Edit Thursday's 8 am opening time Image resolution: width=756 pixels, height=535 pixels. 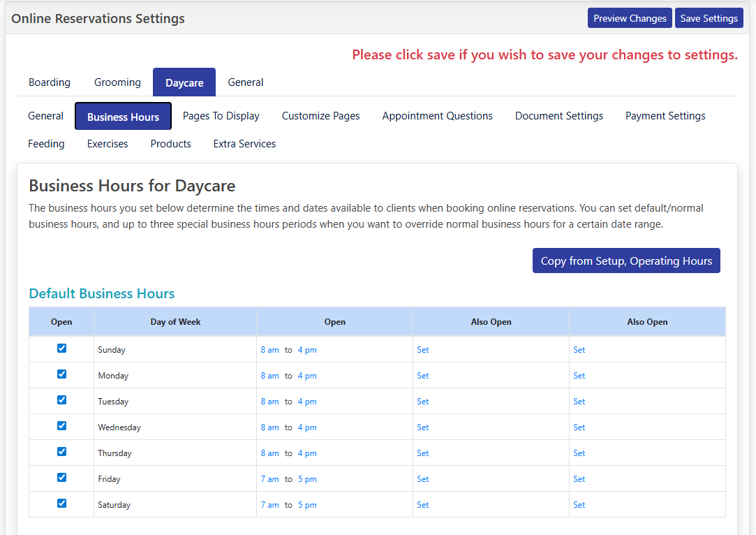point(270,453)
